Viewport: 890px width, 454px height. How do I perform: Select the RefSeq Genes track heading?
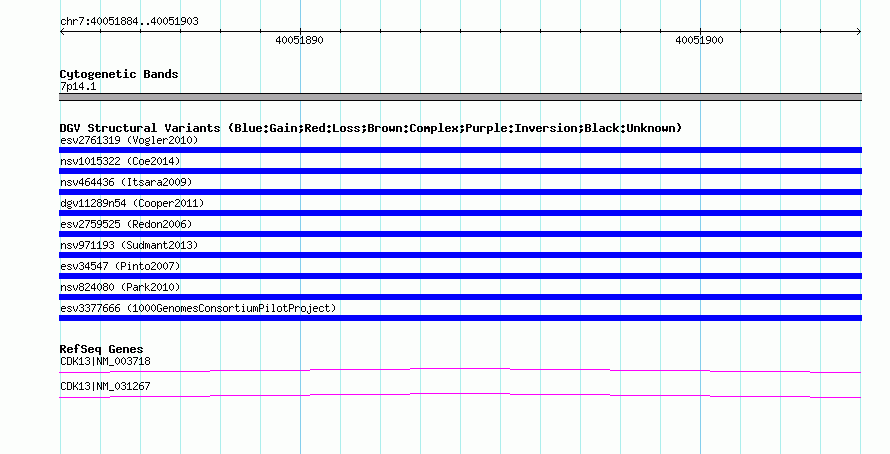click(102, 349)
